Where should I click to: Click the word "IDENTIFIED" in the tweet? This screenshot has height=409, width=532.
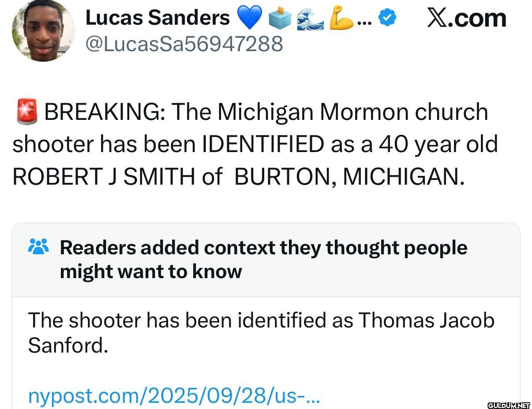tap(263, 144)
